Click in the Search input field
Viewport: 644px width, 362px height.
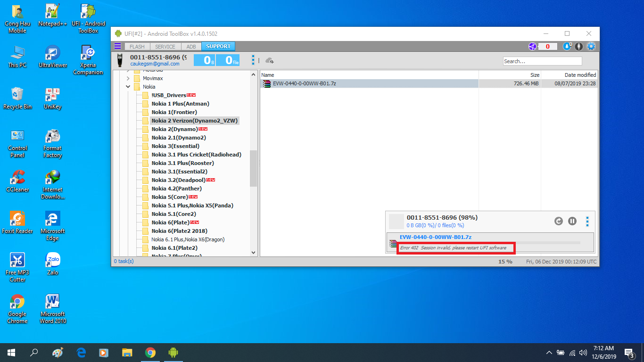click(542, 61)
